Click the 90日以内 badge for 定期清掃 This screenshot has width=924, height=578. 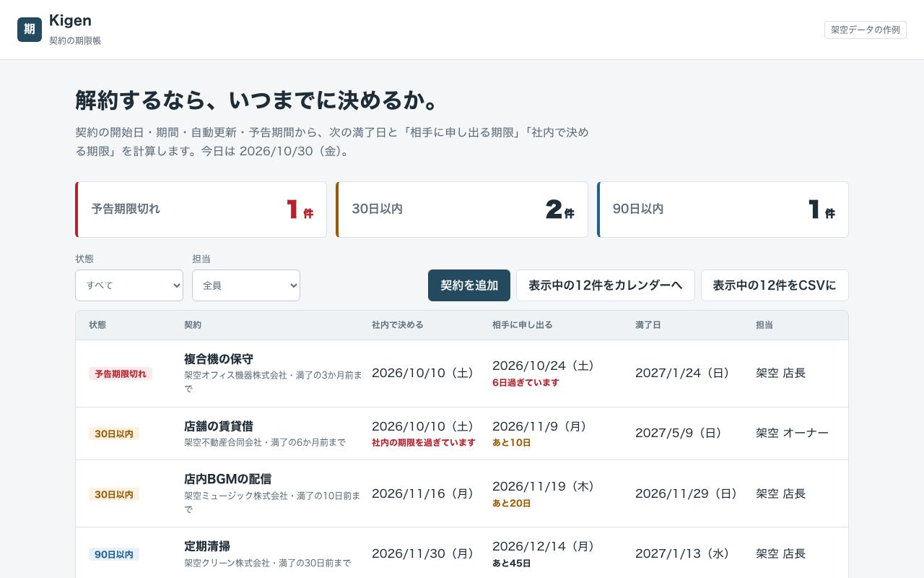point(114,554)
